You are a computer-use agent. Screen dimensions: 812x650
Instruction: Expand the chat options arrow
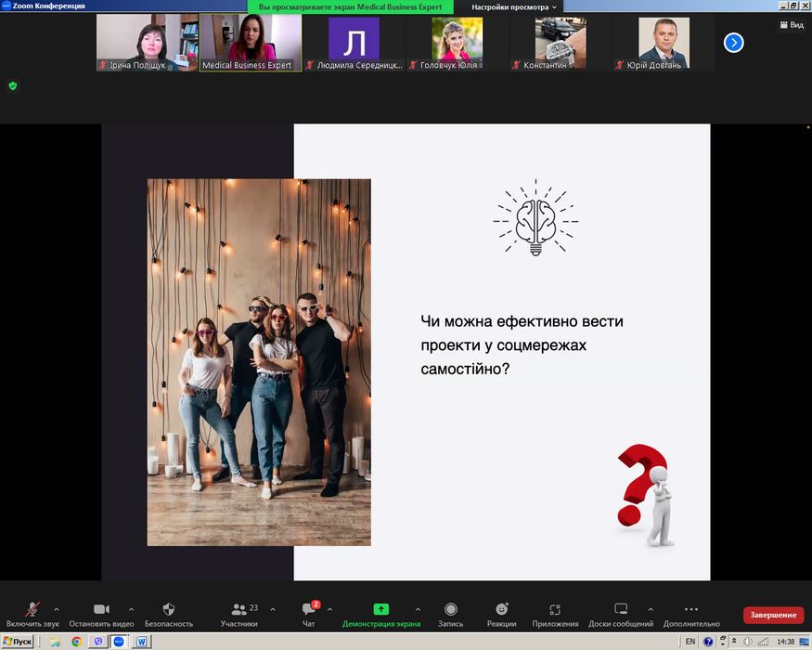coord(329,609)
